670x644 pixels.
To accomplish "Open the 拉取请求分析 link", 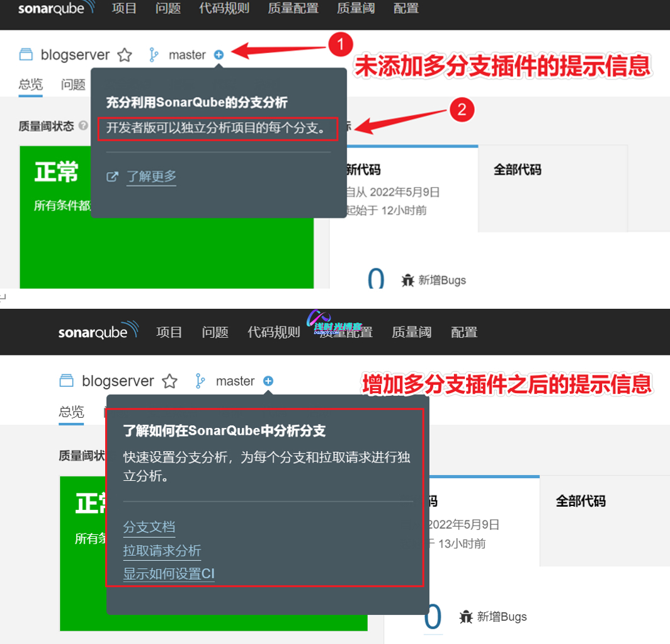I will [162, 550].
